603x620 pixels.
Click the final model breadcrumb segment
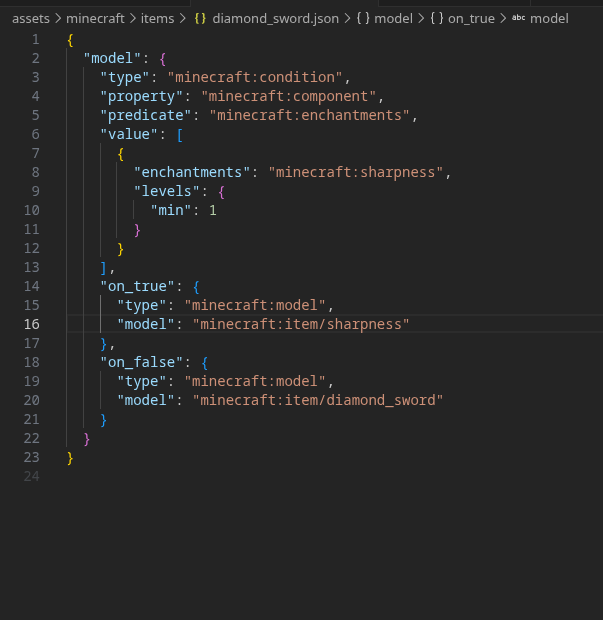[x=549, y=18]
